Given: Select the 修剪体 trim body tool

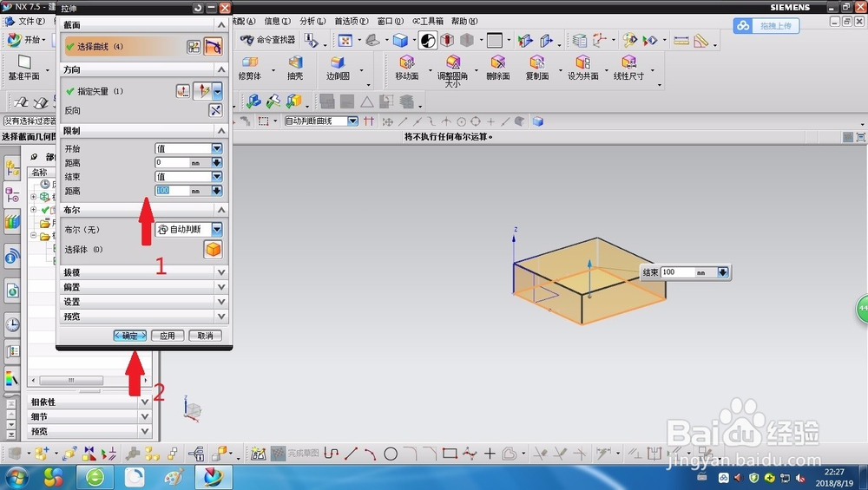Looking at the screenshot, I should pos(250,68).
